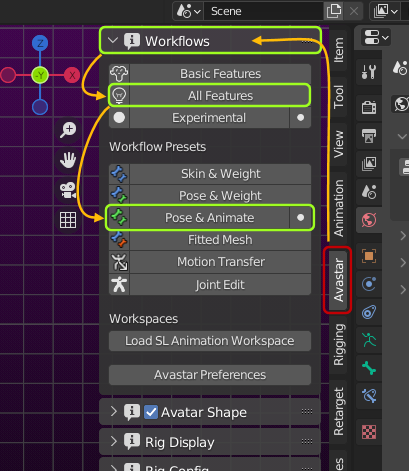Click the X axis on navigation gizmo
Image resolution: width=409 pixels, height=471 pixels.
point(72,75)
